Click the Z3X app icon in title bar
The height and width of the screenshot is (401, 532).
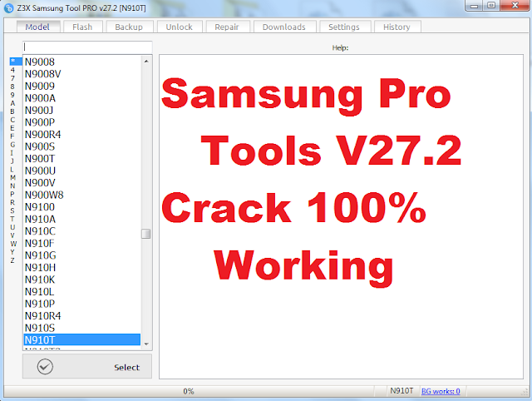coord(9,7)
